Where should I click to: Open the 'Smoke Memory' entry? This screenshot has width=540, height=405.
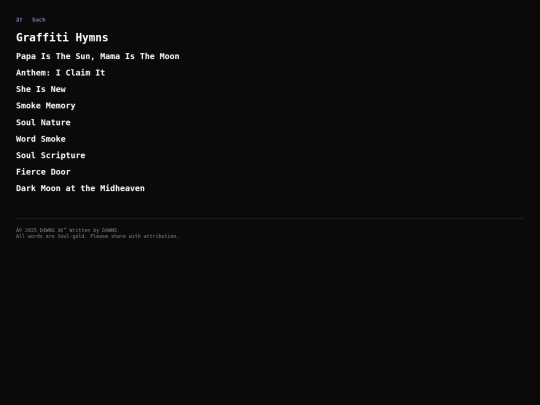click(x=45, y=106)
